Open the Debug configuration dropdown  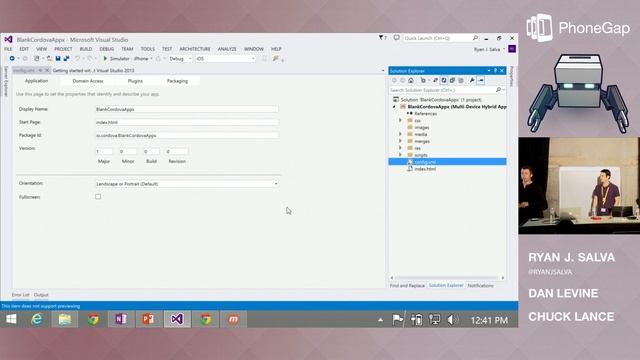pos(180,59)
